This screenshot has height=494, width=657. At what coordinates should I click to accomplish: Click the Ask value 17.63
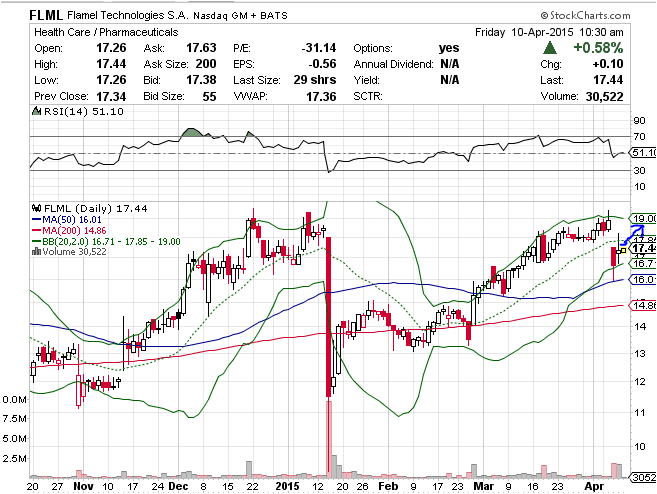(201, 48)
